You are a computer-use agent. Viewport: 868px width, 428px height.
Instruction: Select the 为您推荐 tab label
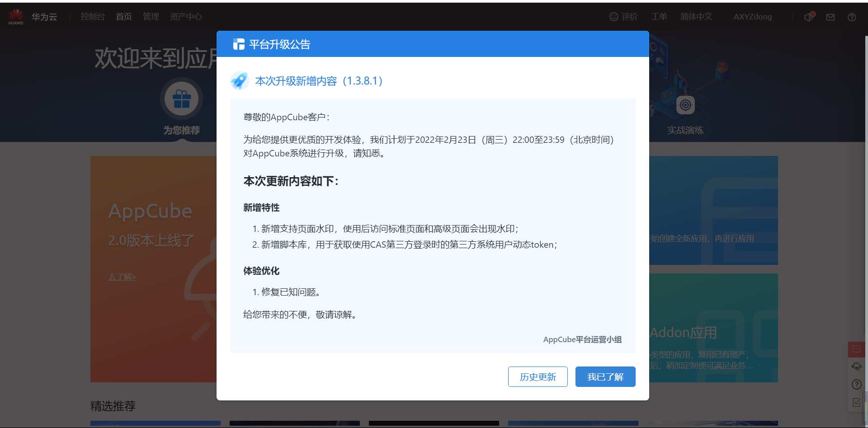[182, 130]
